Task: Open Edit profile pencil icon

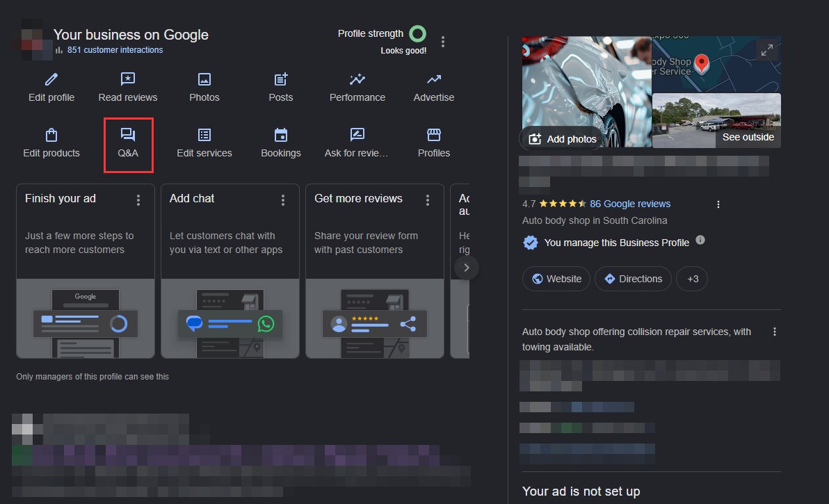Action: pyautogui.click(x=51, y=80)
